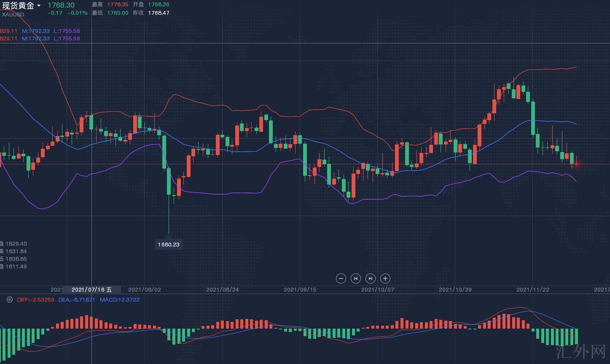Click the 1680.23 lowest price tag
This screenshot has height=364, width=610.
pyautogui.click(x=169, y=244)
